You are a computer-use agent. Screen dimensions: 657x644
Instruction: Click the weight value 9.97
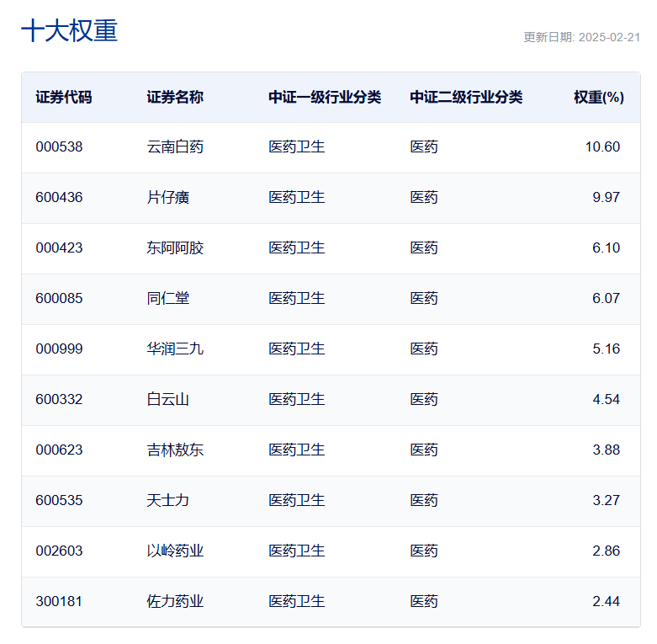(606, 198)
